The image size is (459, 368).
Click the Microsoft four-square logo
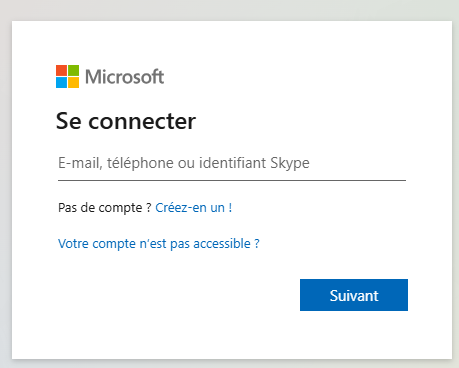(67, 76)
